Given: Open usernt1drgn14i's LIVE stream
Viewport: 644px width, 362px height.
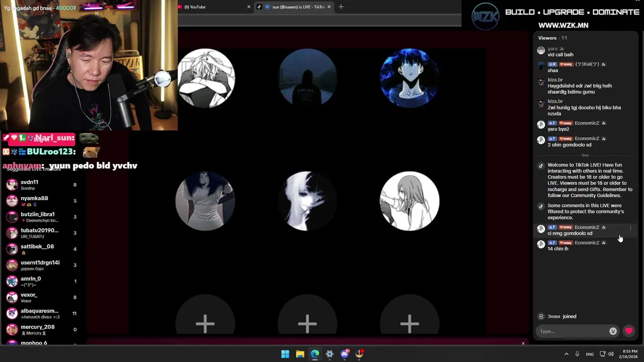Looking at the screenshot, I should pyautogui.click(x=43, y=265).
